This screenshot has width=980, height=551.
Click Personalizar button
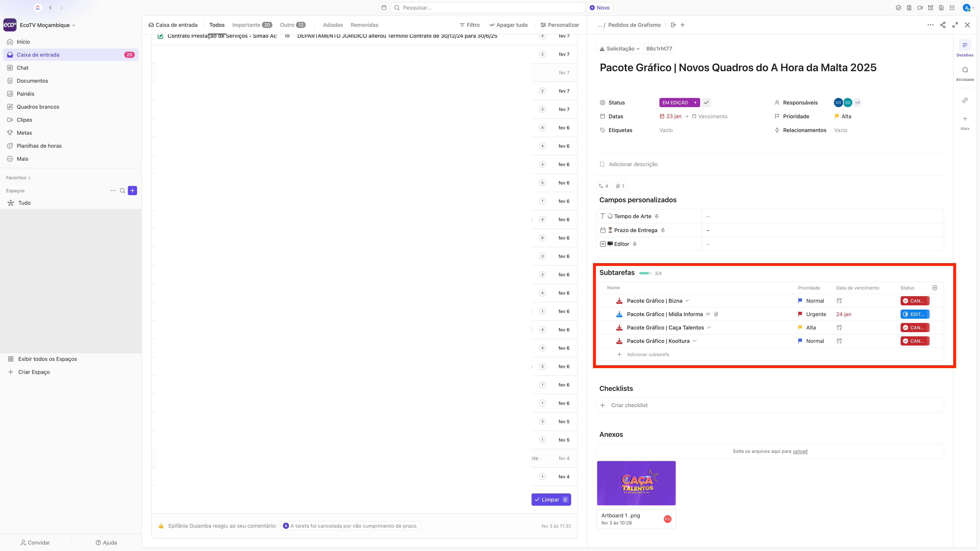tap(560, 25)
